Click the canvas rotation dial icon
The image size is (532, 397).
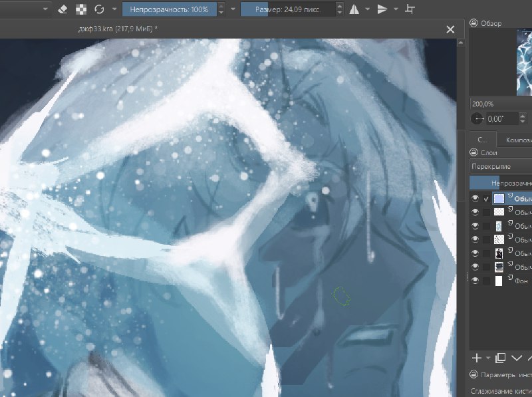click(x=477, y=119)
